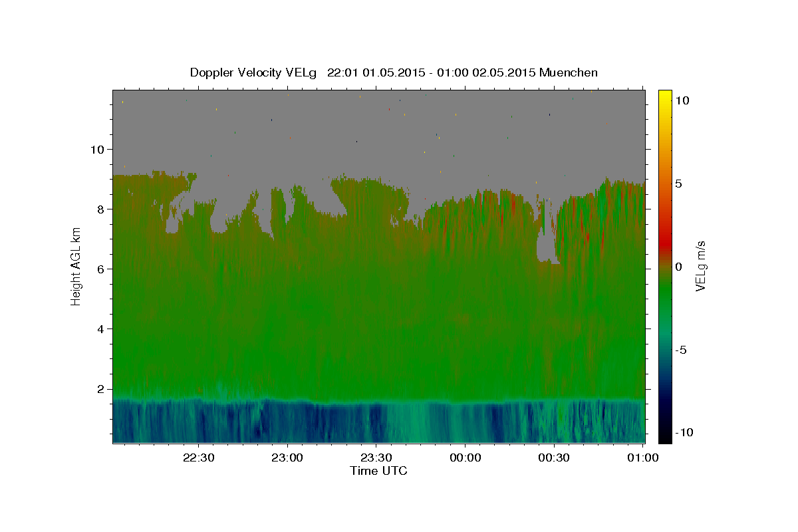Click the colorbar label '-5'
Image resolution: width=798 pixels, height=532 pixels.
[681, 350]
